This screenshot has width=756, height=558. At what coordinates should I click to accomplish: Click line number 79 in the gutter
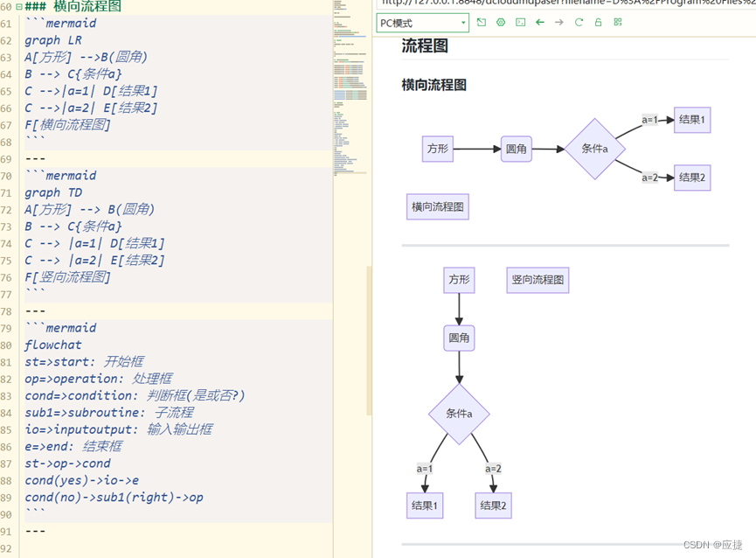[6, 329]
